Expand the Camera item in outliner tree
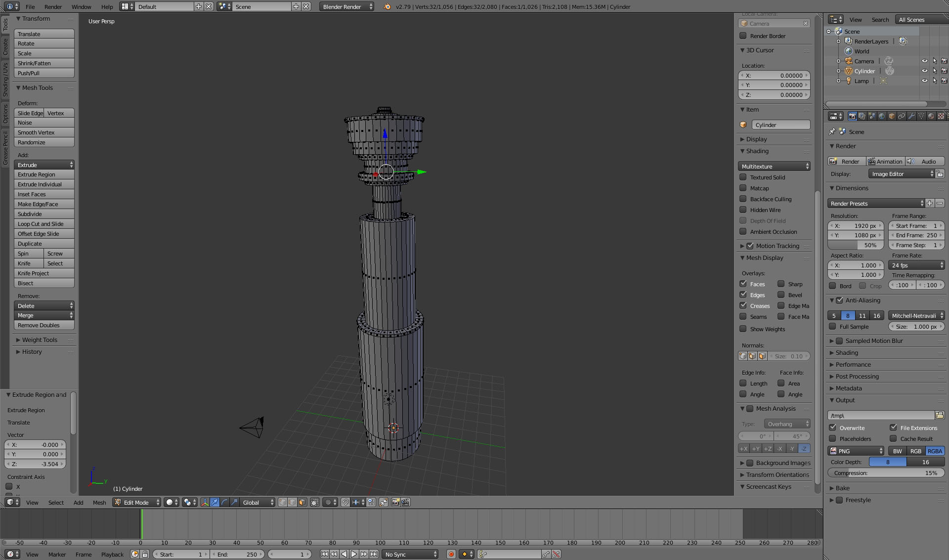 (x=838, y=61)
